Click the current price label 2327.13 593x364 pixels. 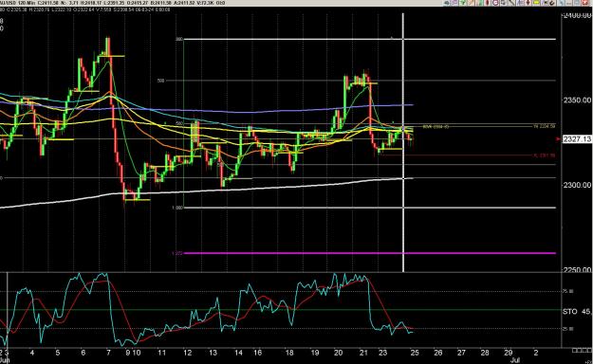(577, 139)
